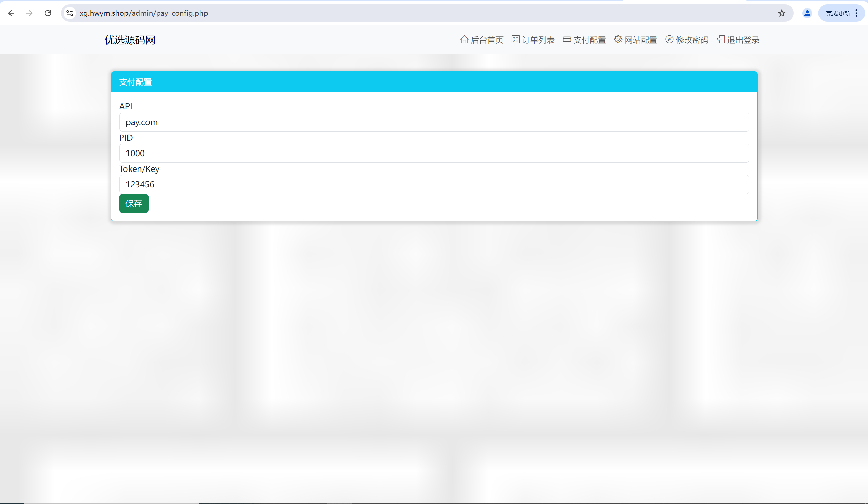Screen dimensions: 868x504
Task: Click the browser forward arrow
Action: pyautogui.click(x=29, y=13)
